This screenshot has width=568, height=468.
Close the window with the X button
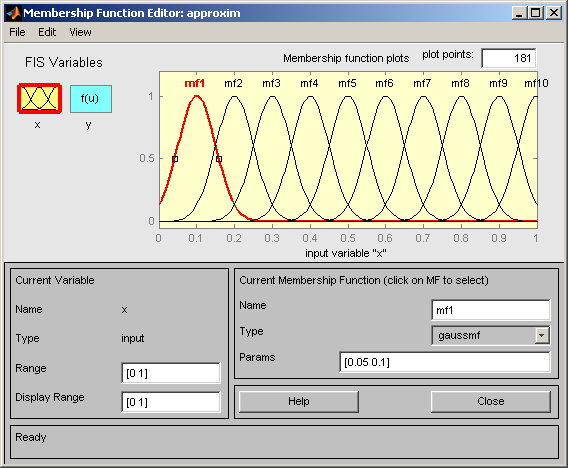[x=554, y=13]
